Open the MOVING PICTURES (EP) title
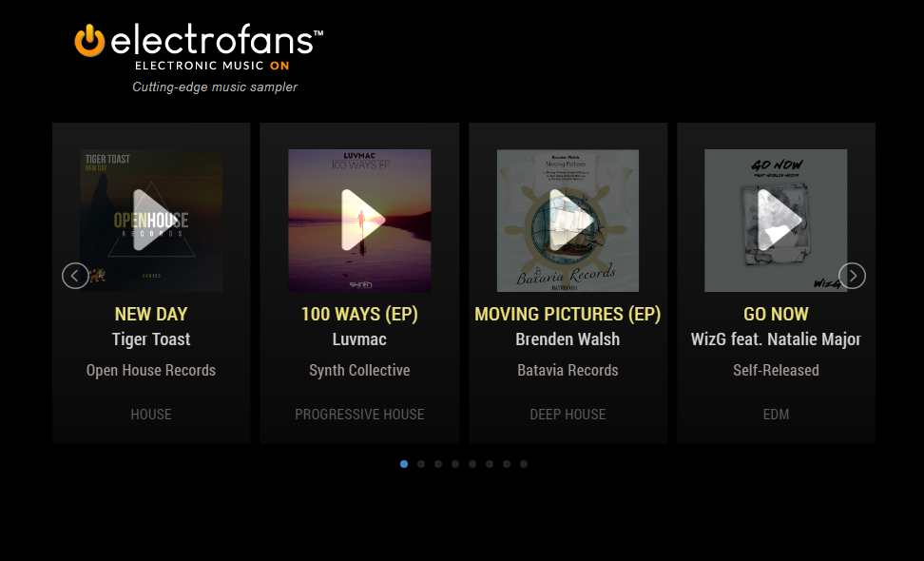Screen dimensions: 924x561 coord(568,314)
